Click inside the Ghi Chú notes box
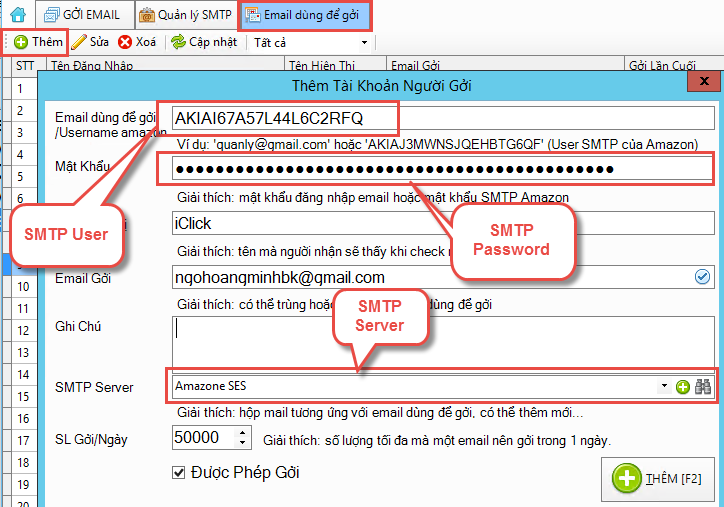 443,343
